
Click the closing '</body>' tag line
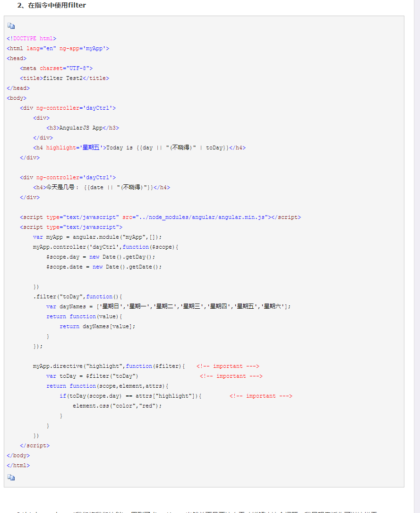[18, 455]
